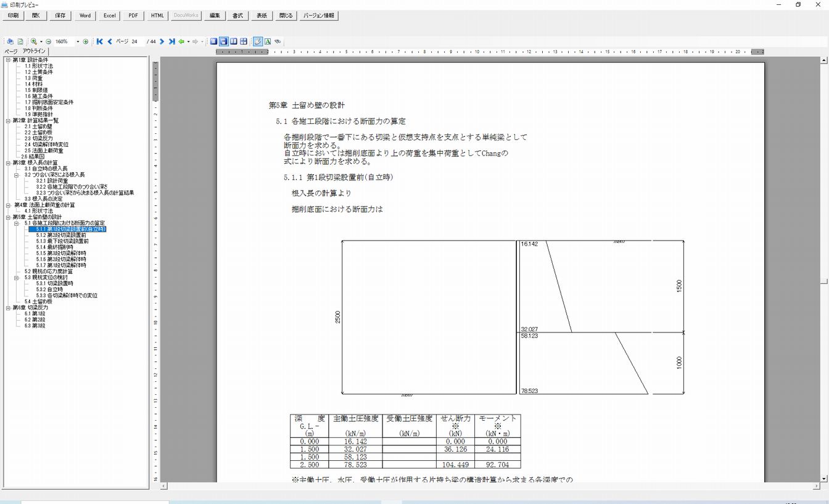Switch to continuous page view
Screen dimensions: 829x504
(223, 41)
